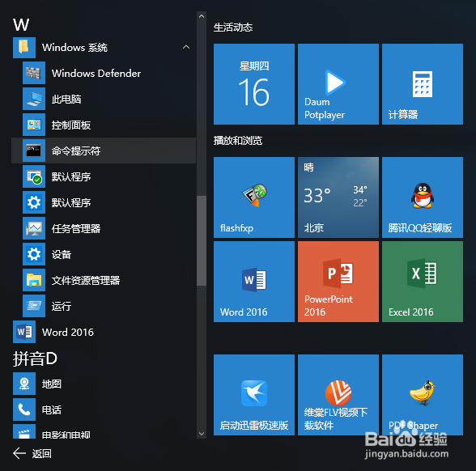Open 北京 weather tile
Screen dimensions: 476x471
click(338, 197)
